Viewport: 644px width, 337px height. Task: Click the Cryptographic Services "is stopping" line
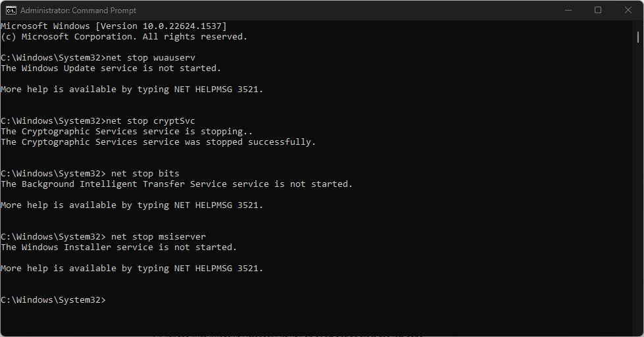coord(121,132)
